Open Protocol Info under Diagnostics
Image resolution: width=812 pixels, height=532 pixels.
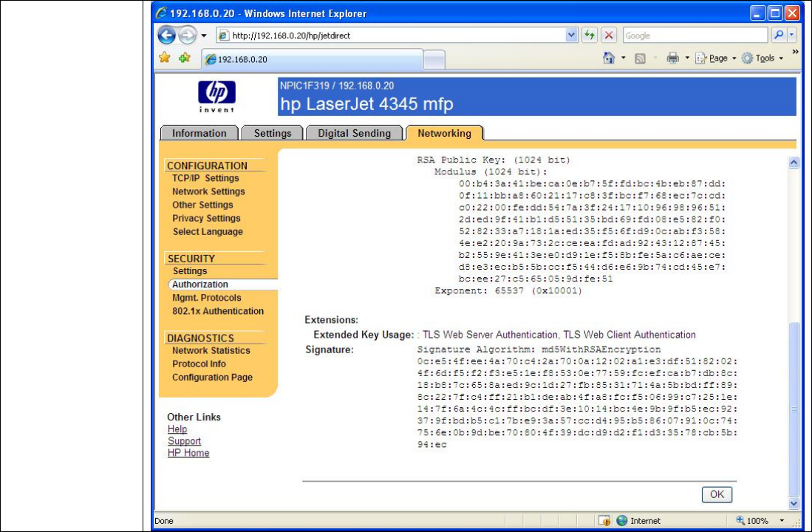point(199,364)
